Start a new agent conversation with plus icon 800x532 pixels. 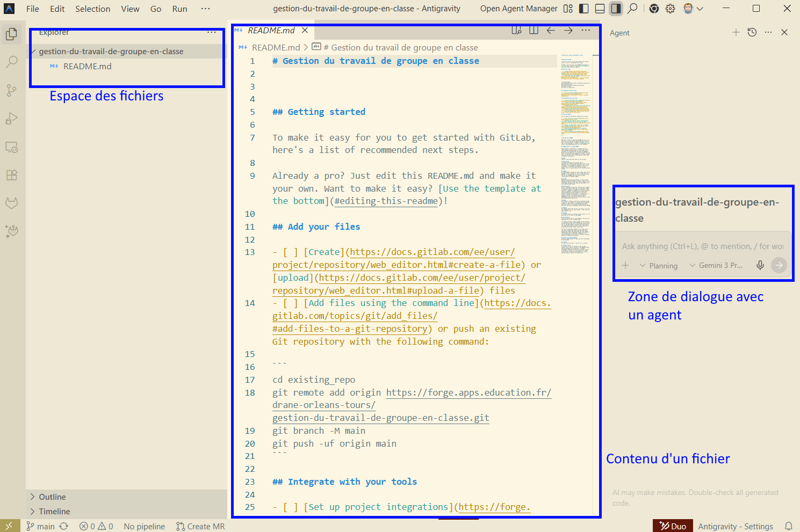click(x=736, y=33)
